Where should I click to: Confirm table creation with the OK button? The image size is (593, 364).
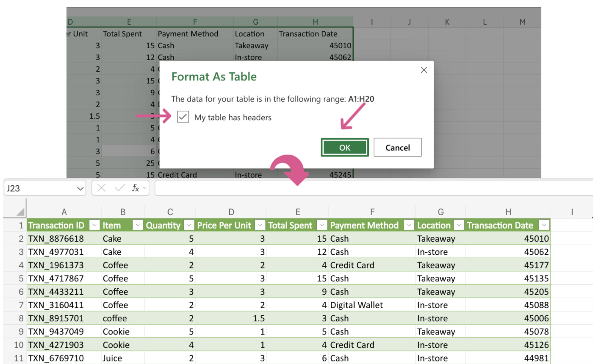[x=344, y=147]
